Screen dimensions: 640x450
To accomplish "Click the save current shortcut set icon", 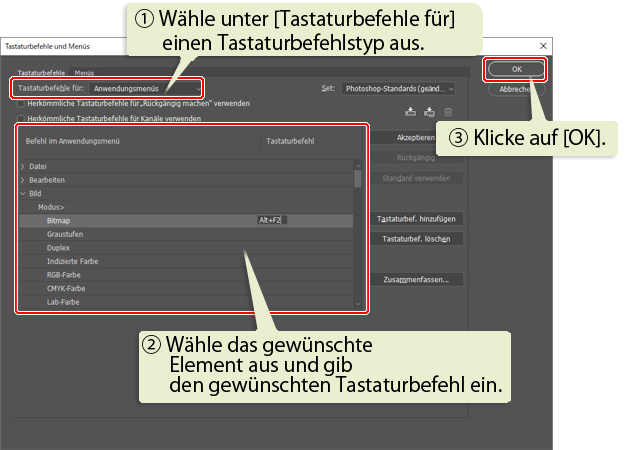I will pyautogui.click(x=410, y=113).
